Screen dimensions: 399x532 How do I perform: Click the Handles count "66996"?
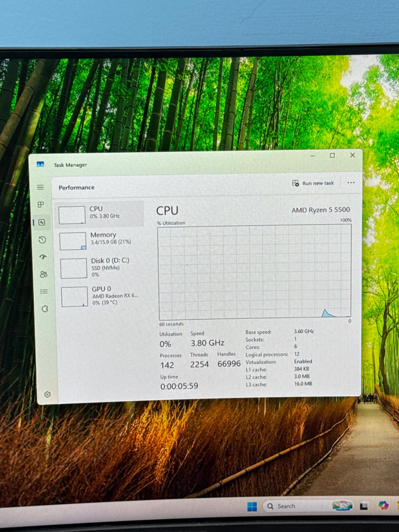click(229, 364)
